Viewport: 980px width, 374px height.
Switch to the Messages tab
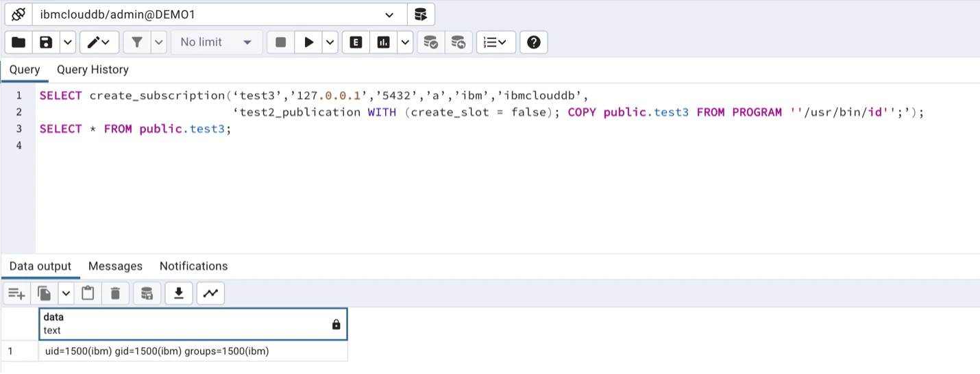(x=115, y=266)
